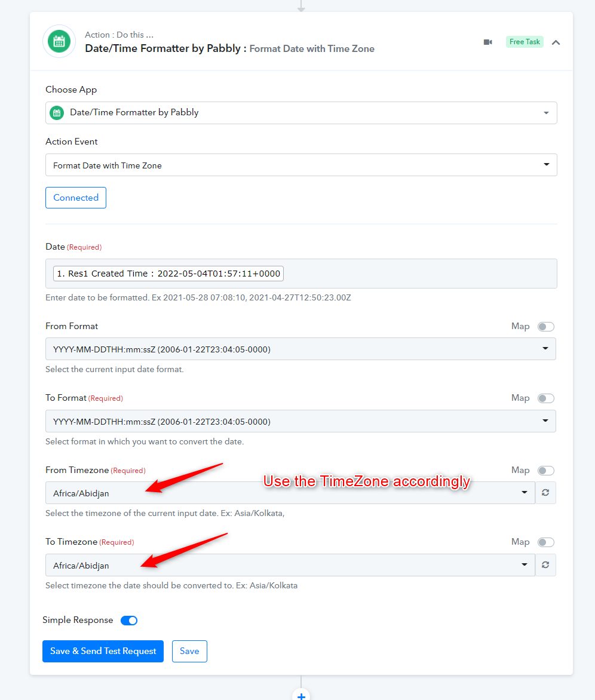Screen dimensions: 595x700
Task: Enable Map switch for From Timezone
Action: pos(546,471)
